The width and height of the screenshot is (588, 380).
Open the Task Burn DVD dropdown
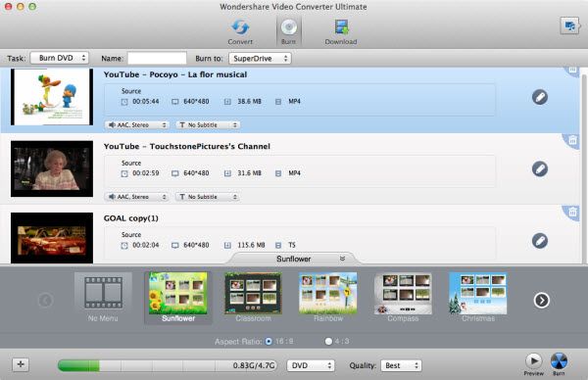pyautogui.click(x=59, y=58)
